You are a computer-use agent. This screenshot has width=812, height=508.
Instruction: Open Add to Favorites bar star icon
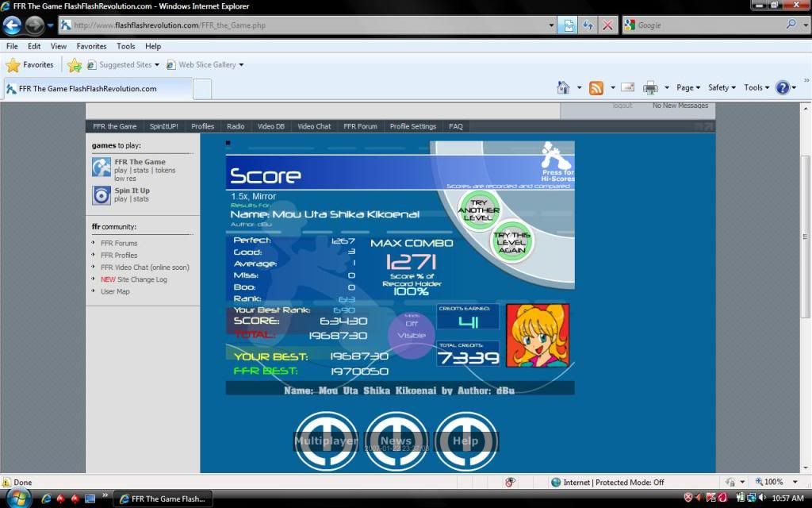point(75,65)
